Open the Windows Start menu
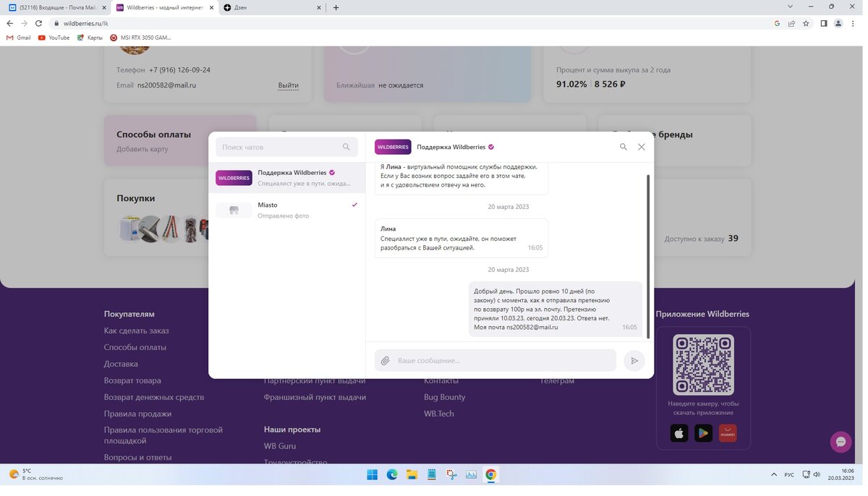 (372, 475)
